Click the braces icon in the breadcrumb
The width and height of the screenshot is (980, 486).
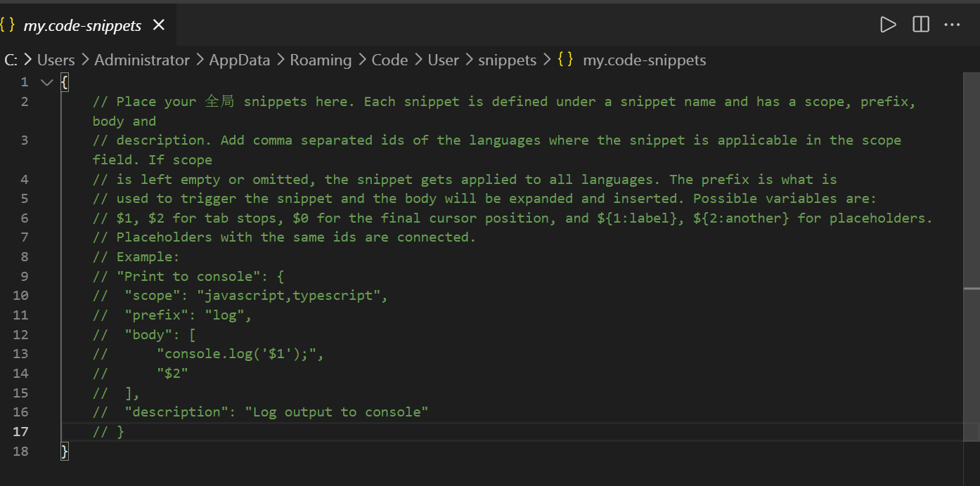pos(565,60)
